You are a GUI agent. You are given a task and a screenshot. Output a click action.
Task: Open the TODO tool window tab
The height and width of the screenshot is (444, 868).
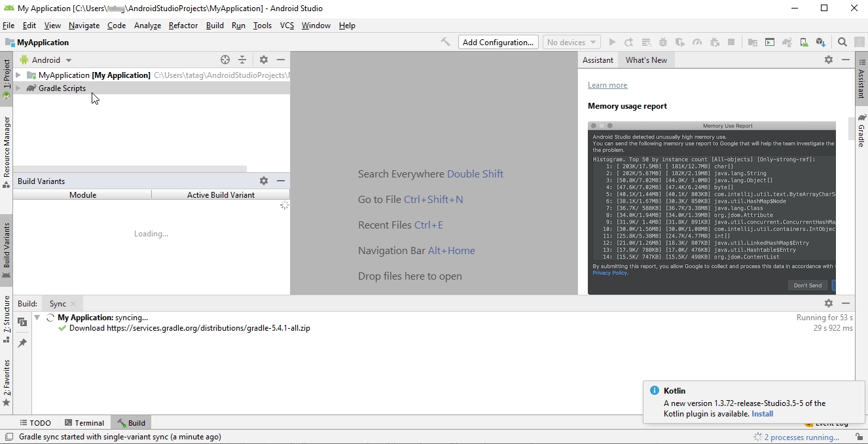coord(35,423)
